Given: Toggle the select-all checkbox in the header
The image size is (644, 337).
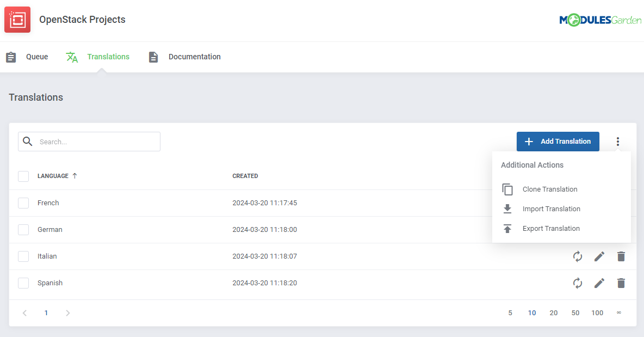Looking at the screenshot, I should tap(23, 176).
